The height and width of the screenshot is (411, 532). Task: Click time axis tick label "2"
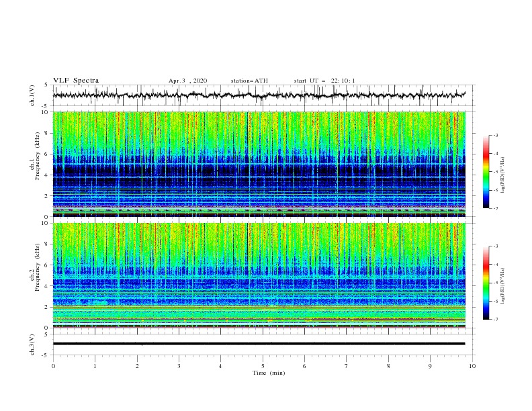click(x=137, y=366)
